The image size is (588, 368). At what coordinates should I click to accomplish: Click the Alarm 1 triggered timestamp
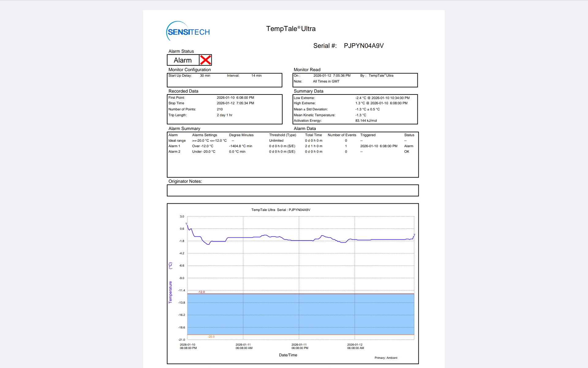click(379, 146)
